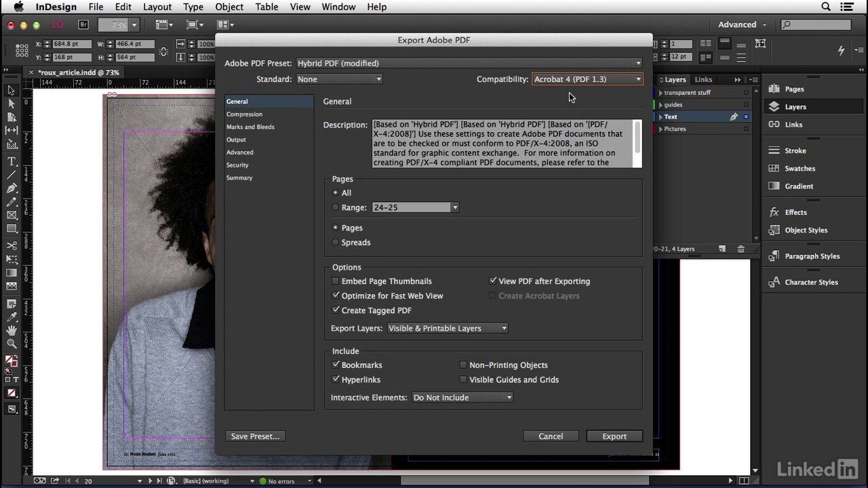Click the Cancel button
This screenshot has height=488, width=868.
[551, 436]
